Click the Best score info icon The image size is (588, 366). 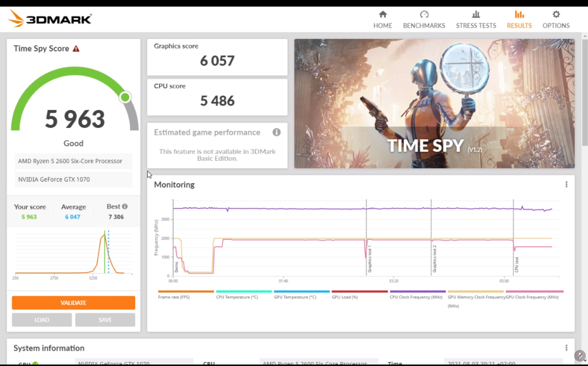click(x=125, y=206)
